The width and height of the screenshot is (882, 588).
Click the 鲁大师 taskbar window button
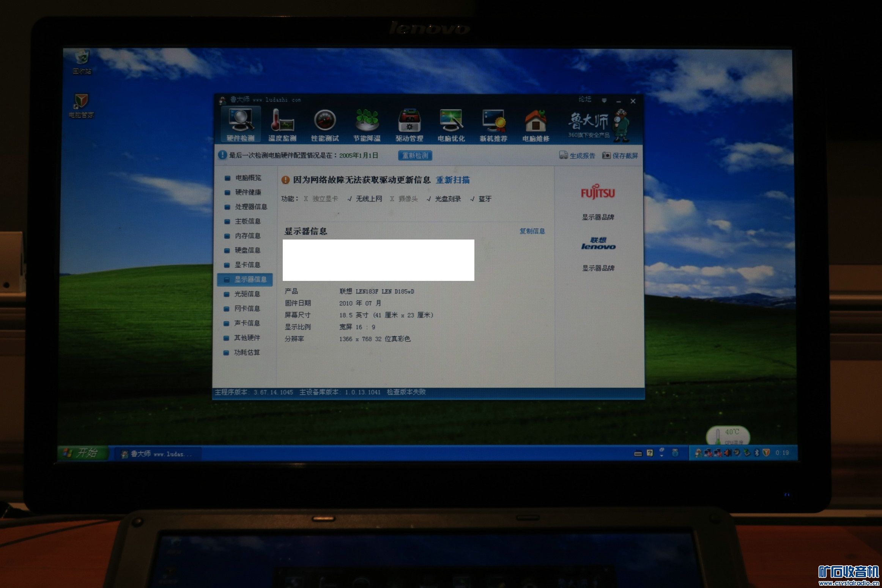tap(157, 454)
